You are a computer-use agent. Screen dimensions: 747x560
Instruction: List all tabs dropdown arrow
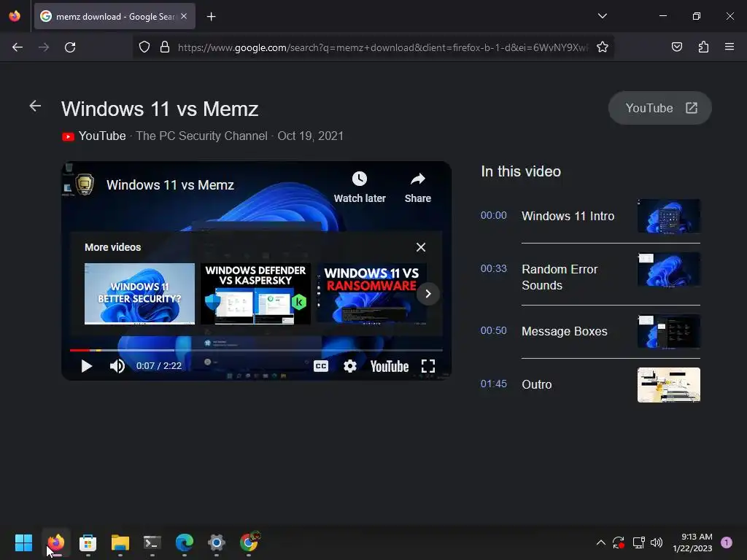602,16
